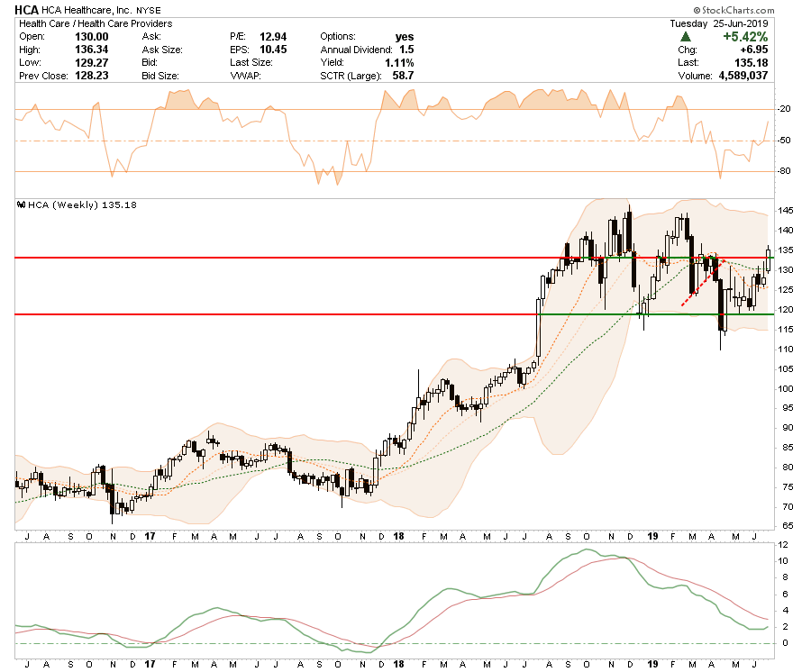Click the 19 year label under bottom indicator

coord(652,664)
